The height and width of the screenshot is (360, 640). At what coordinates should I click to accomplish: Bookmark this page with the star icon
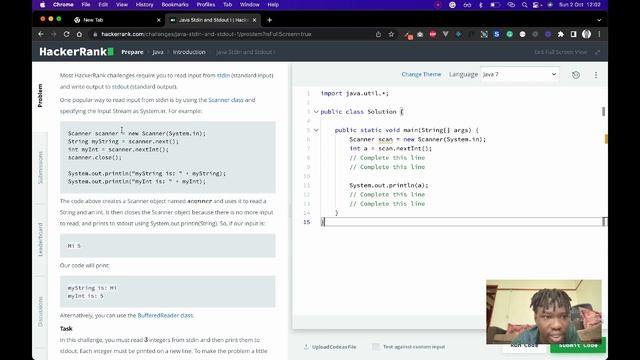click(391, 34)
